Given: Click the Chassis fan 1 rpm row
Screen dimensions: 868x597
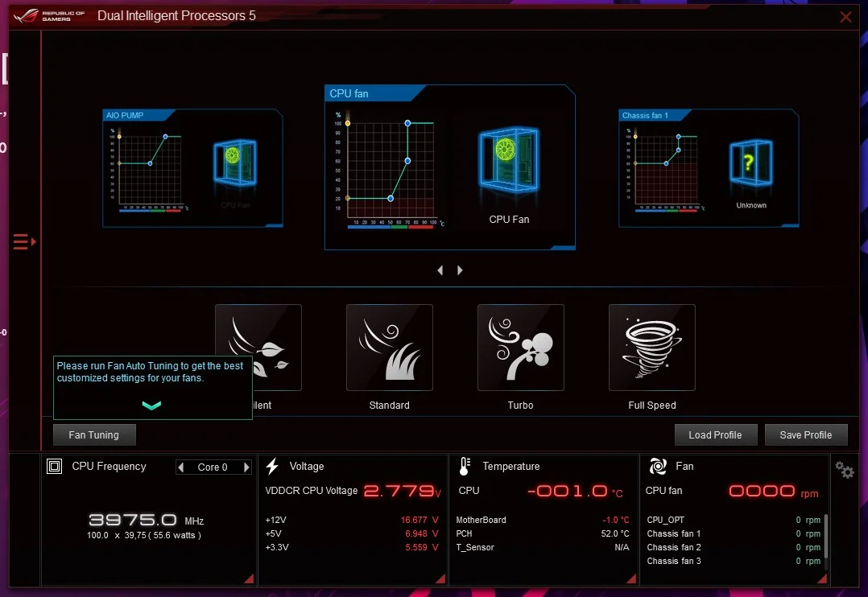Looking at the screenshot, I should click(x=734, y=533).
